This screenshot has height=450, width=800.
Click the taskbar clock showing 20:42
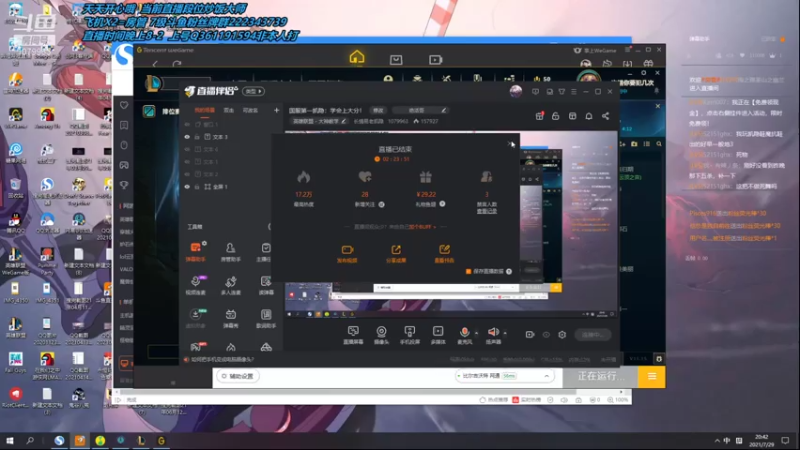click(761, 440)
